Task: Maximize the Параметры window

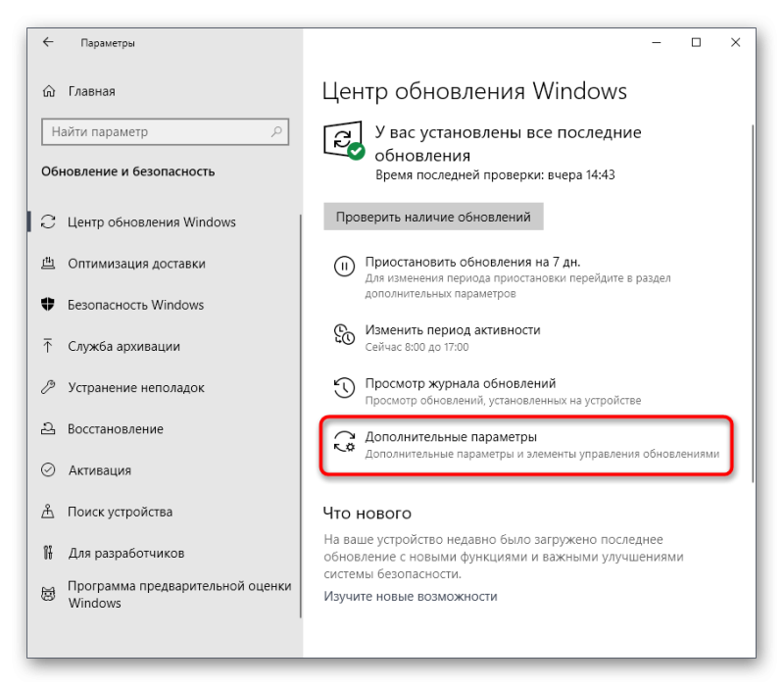Action: pos(696,42)
